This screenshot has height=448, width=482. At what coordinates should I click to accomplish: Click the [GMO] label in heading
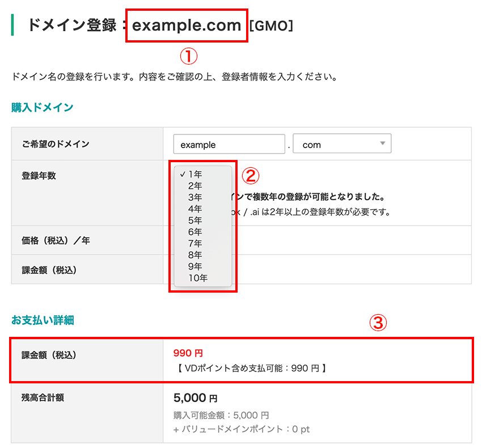pos(271,26)
